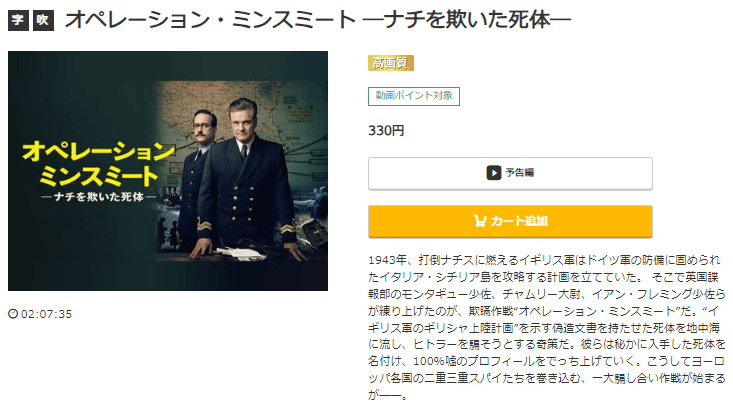
Task: Click the synopsis paragraph starting with 1943年
Action: click(547, 328)
